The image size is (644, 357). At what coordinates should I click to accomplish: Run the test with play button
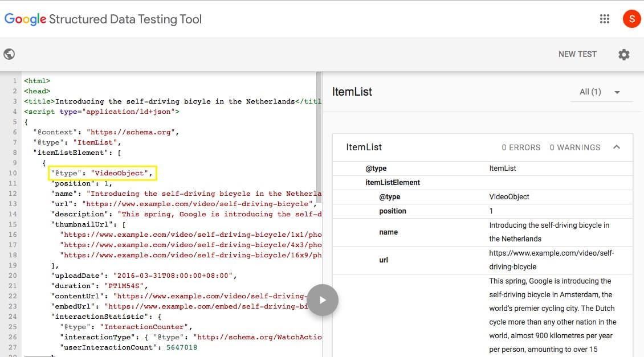(323, 299)
